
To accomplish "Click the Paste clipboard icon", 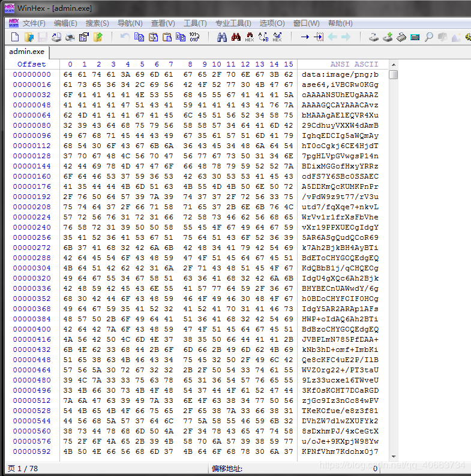I will coord(167,37).
